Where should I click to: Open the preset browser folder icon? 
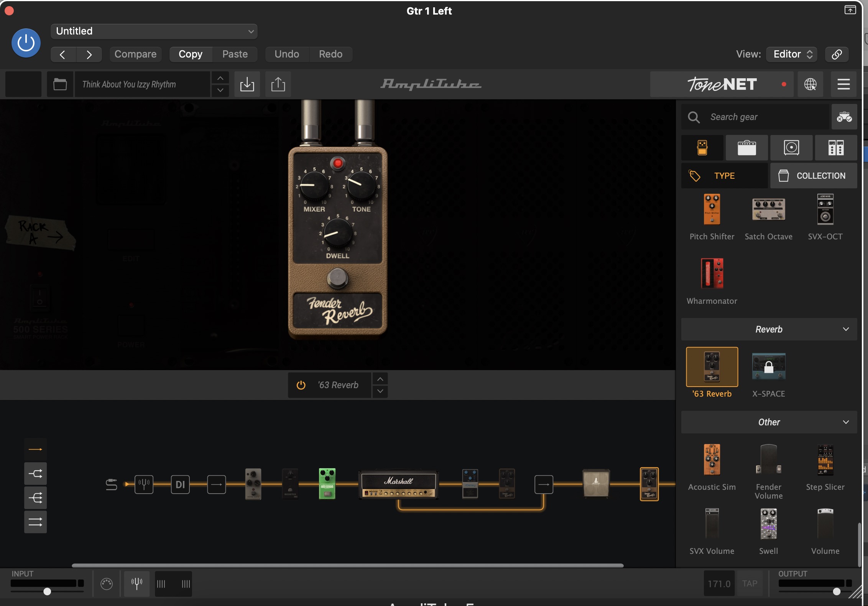pyautogui.click(x=60, y=84)
